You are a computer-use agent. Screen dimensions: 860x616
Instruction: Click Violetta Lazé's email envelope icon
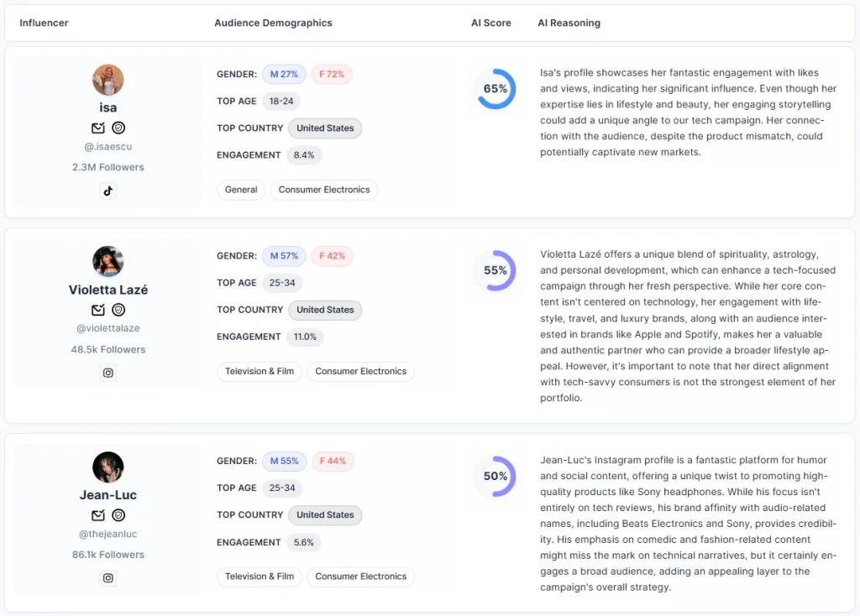[x=98, y=310]
